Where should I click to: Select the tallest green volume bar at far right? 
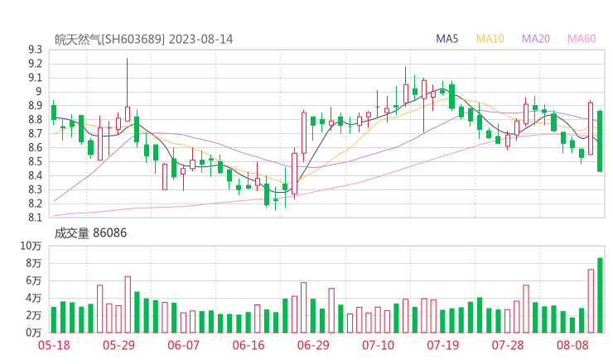[600, 295]
